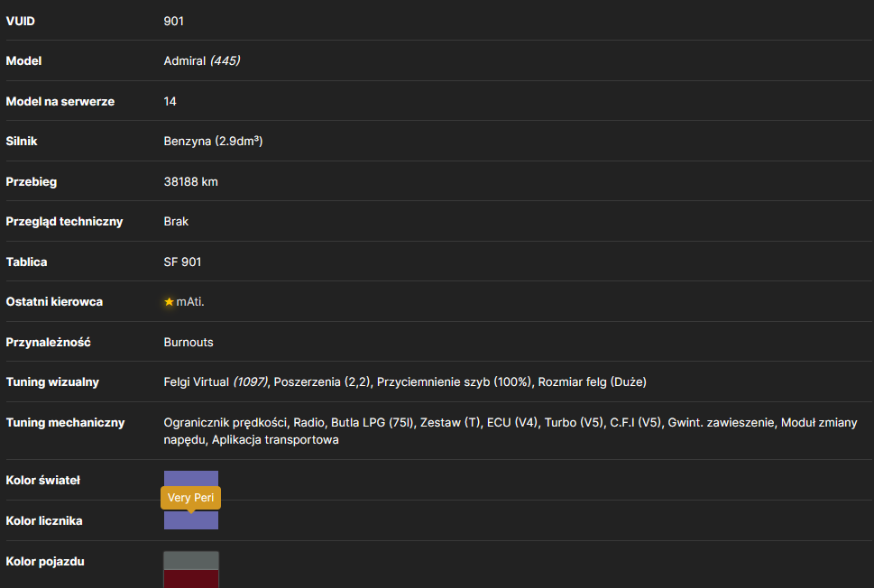Click the Kolor licznika purple swatch
The image size is (874, 588).
coord(191,520)
